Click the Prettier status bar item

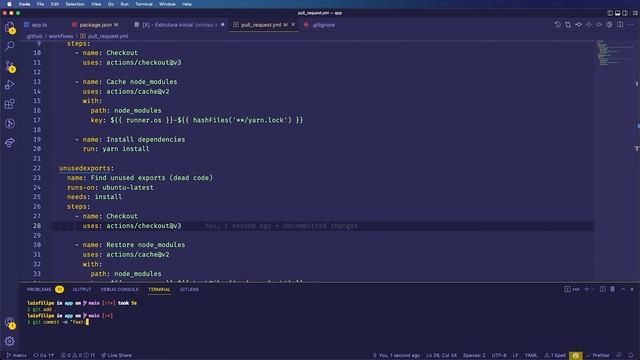click(598, 356)
